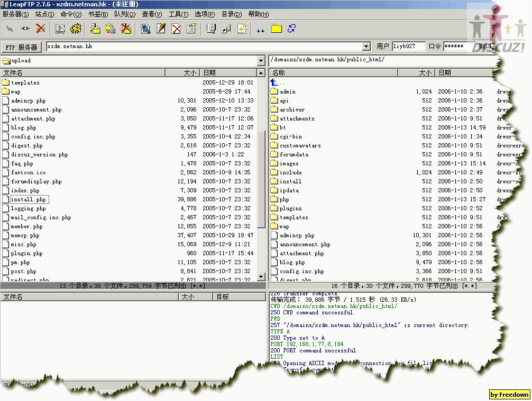
Task: Sort local files by 文件名 column header
Action: 83,72
